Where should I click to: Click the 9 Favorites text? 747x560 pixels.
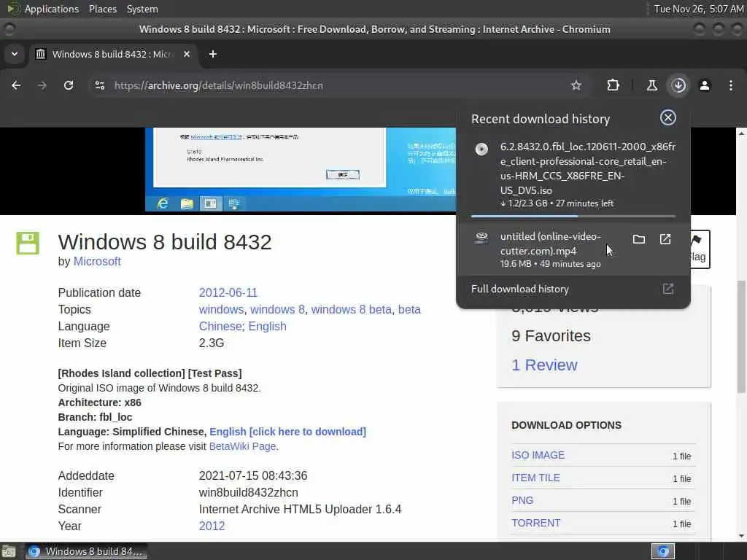tap(551, 335)
